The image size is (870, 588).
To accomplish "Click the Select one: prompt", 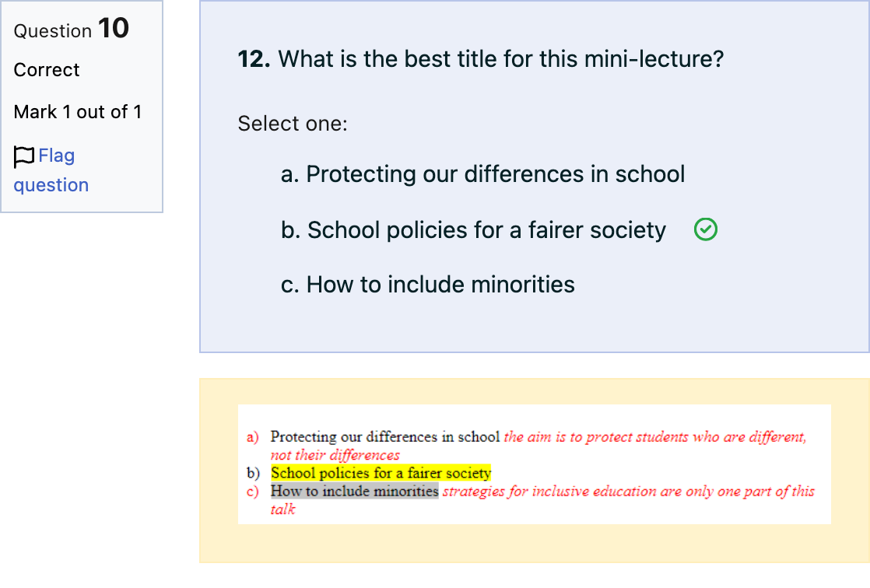I will pyautogui.click(x=293, y=123).
